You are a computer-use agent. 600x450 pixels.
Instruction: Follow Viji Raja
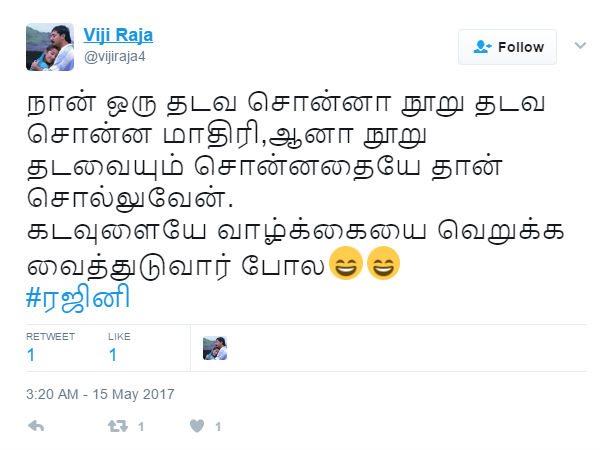(507, 47)
